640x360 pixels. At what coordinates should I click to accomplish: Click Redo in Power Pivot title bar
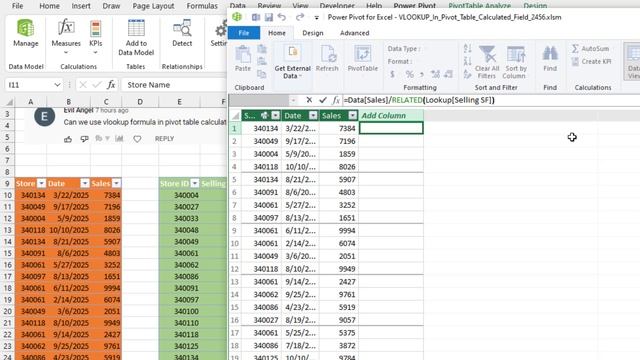pos(300,17)
